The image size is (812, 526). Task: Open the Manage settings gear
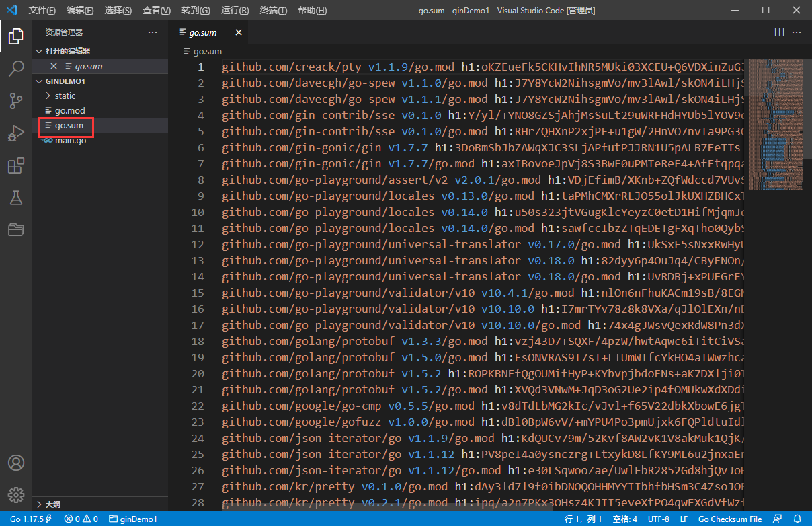coord(16,494)
